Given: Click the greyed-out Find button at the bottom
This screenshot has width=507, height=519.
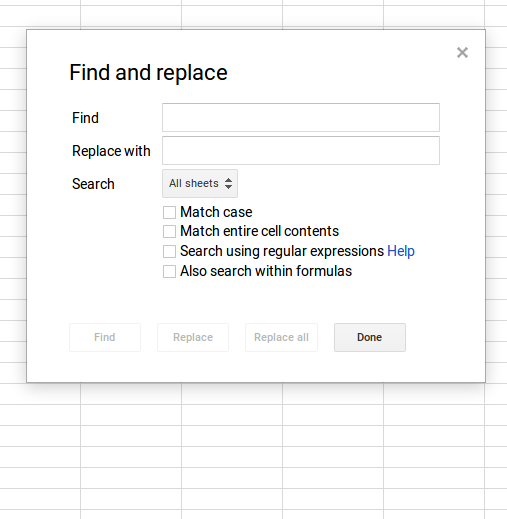Looking at the screenshot, I should (105, 337).
